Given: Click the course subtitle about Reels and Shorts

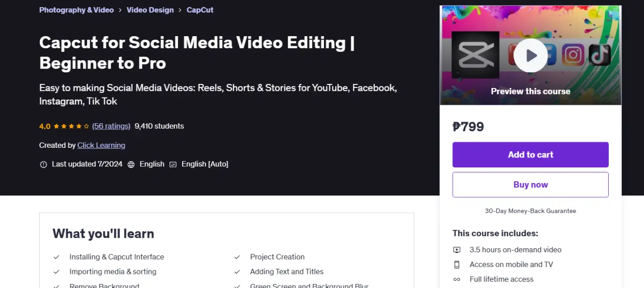Looking at the screenshot, I should coord(218,94).
